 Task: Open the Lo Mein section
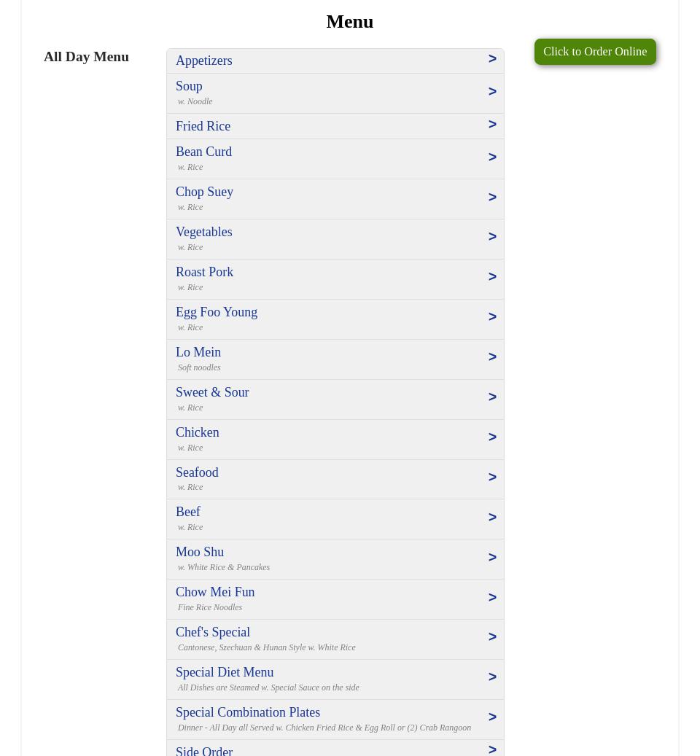point(198,352)
